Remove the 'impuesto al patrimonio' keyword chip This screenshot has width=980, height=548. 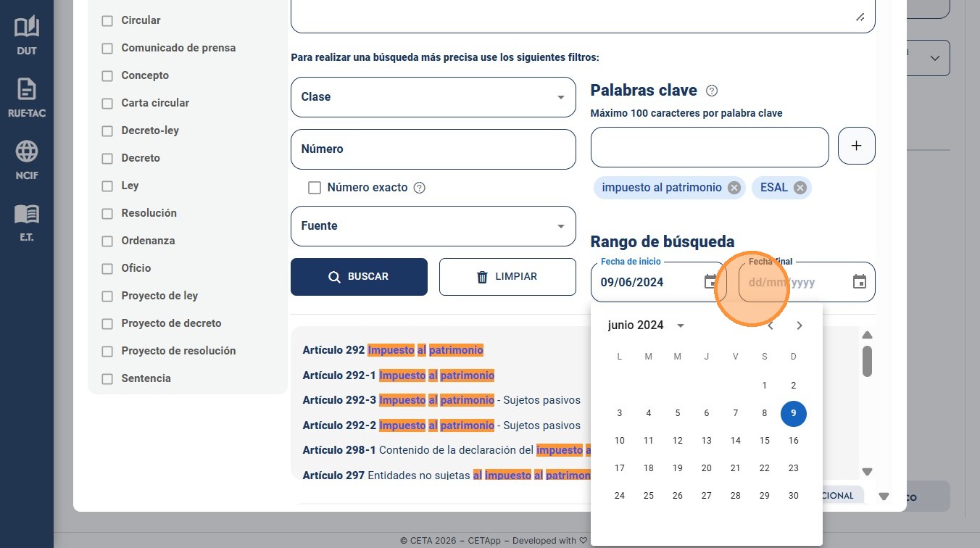coord(734,188)
